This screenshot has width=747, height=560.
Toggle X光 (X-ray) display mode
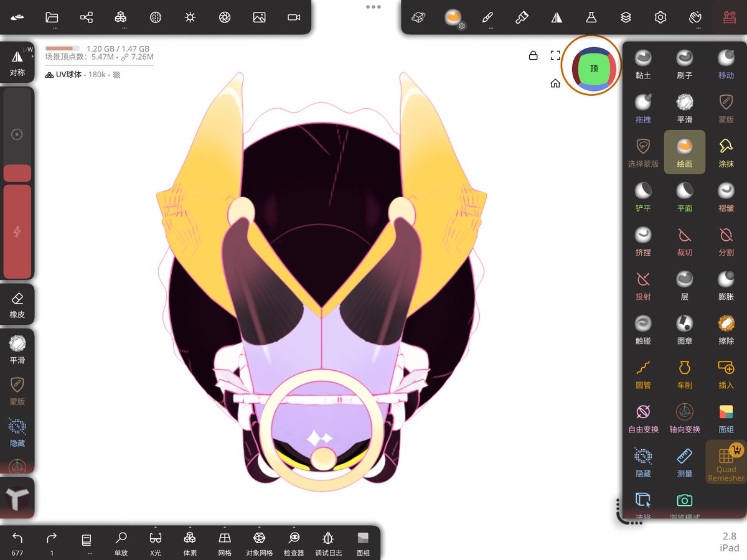click(156, 543)
